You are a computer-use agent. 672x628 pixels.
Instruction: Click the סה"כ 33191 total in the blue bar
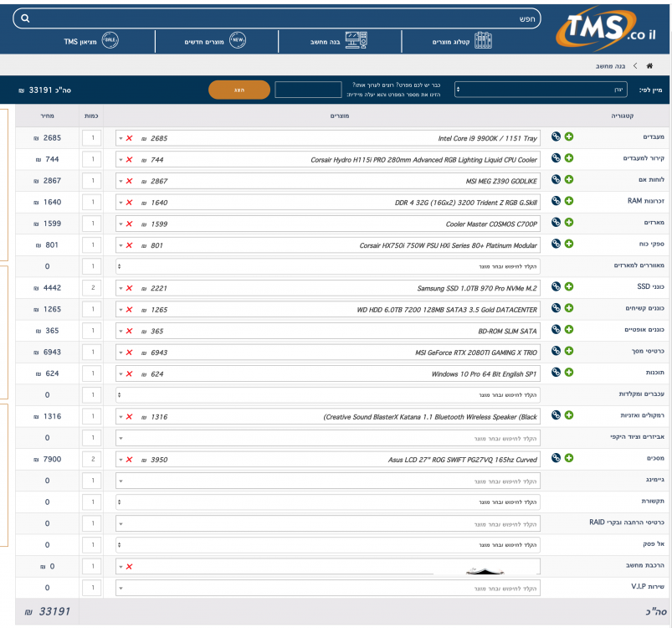point(45,90)
